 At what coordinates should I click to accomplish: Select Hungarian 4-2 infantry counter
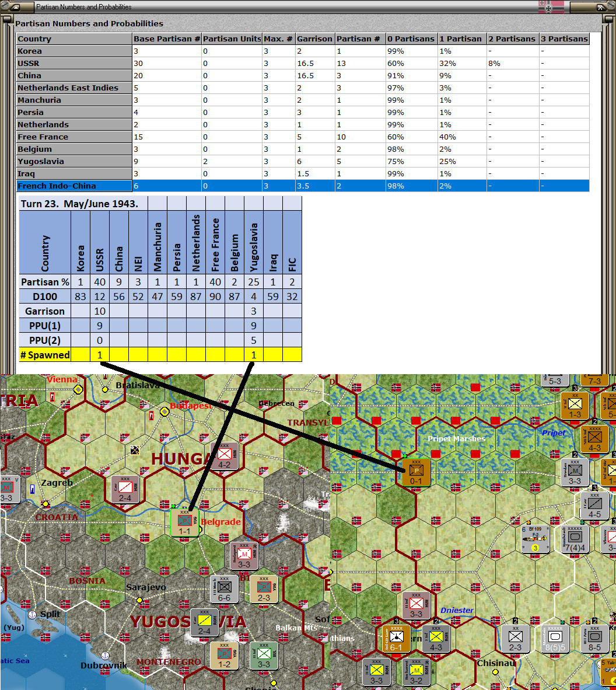click(x=224, y=456)
